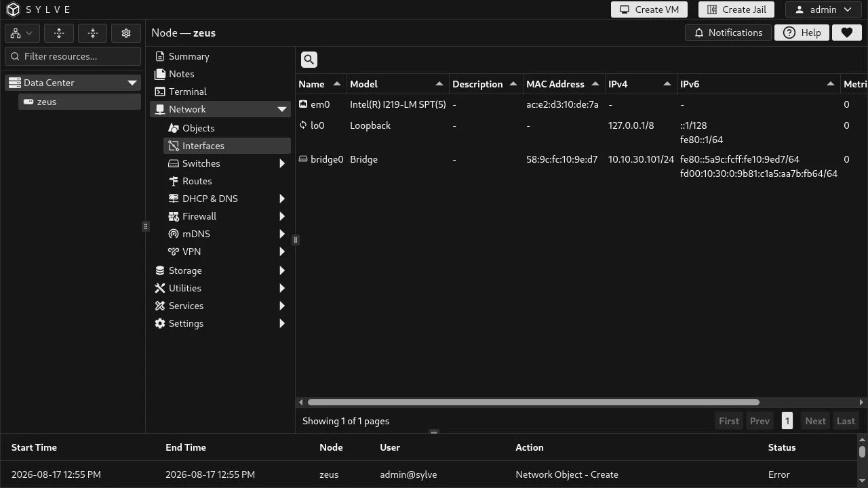Click the Next pagination button
This screenshot has height=488, width=868.
click(x=815, y=421)
